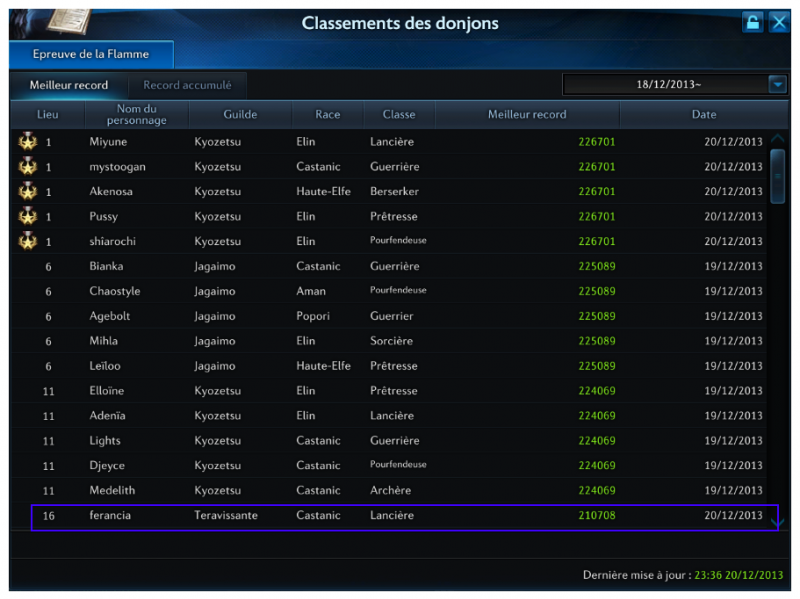Image resolution: width=800 pixels, height=599 pixels.
Task: Click the trophy icon beside Pussy
Action: click(27, 217)
